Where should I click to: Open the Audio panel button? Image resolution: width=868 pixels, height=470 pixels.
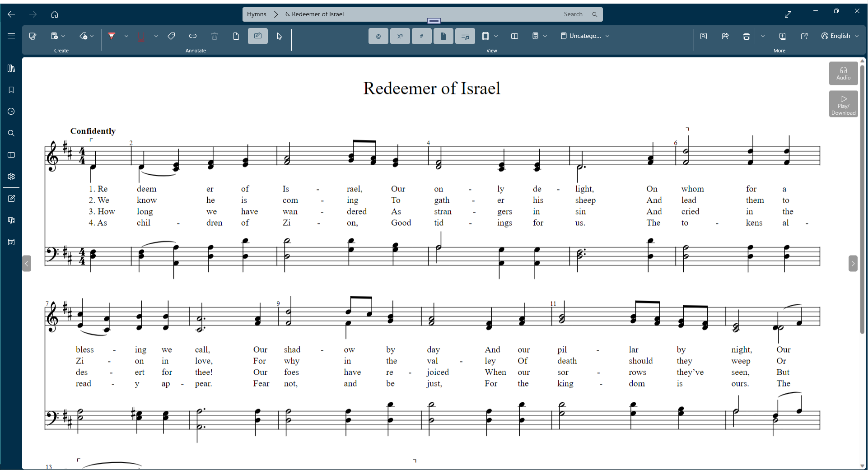tap(844, 73)
